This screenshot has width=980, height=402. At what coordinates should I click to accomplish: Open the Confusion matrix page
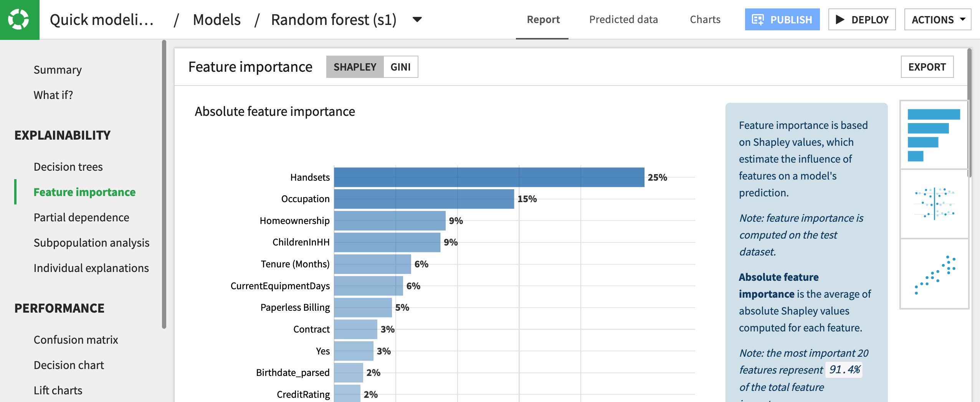[x=76, y=339]
